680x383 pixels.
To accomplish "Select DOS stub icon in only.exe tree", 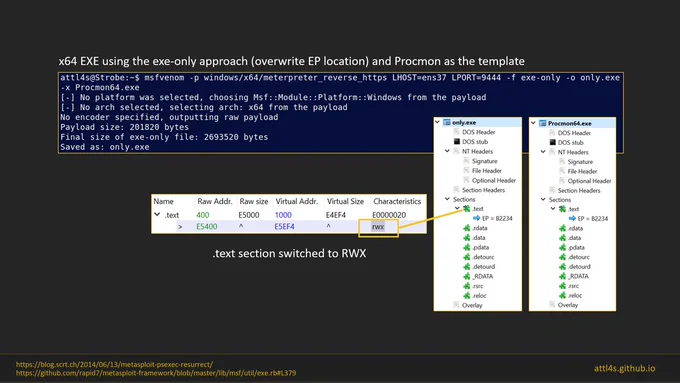I will 457,141.
